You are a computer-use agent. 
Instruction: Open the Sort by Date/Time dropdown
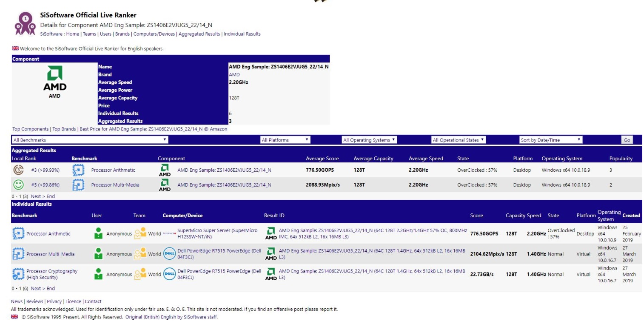(x=550, y=140)
